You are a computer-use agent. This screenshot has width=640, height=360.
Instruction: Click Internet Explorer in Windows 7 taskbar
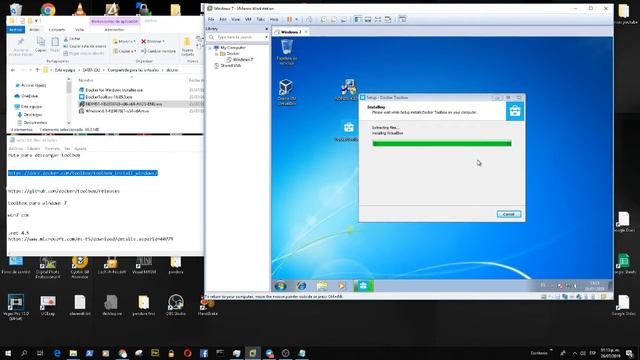pyautogui.click(x=302, y=286)
